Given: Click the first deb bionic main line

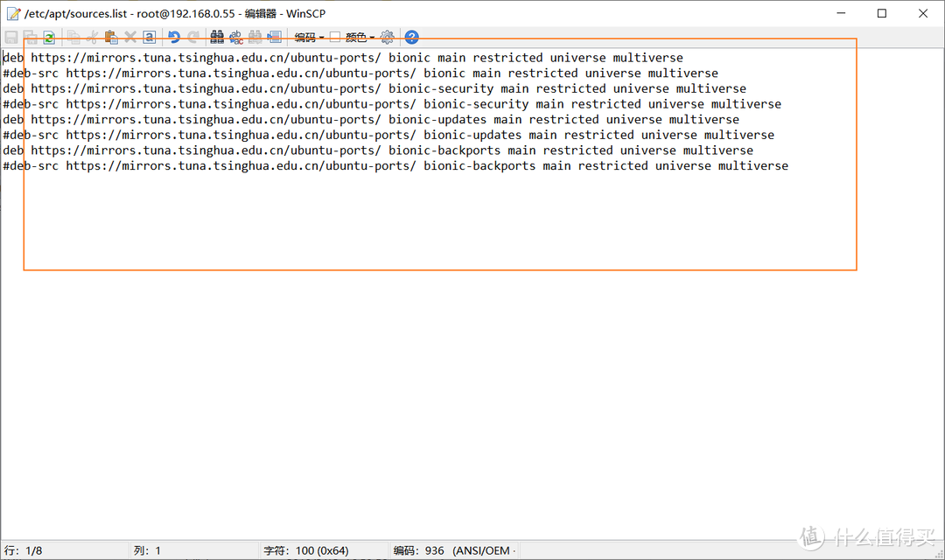Looking at the screenshot, I should pyautogui.click(x=343, y=58).
